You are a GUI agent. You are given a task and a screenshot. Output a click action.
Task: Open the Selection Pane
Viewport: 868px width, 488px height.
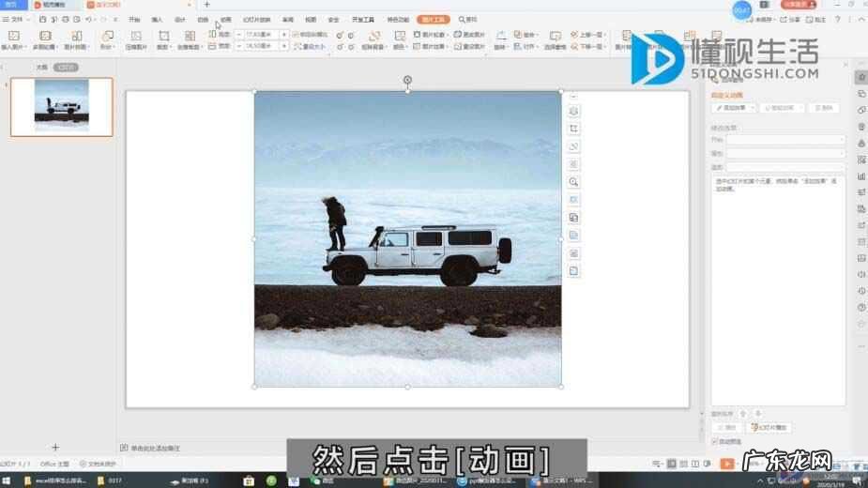(x=555, y=40)
